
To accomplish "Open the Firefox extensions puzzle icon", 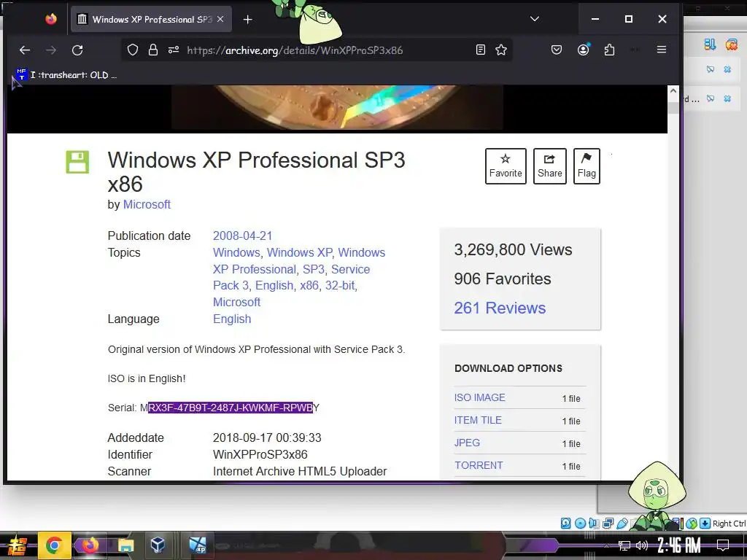I will 609,50.
